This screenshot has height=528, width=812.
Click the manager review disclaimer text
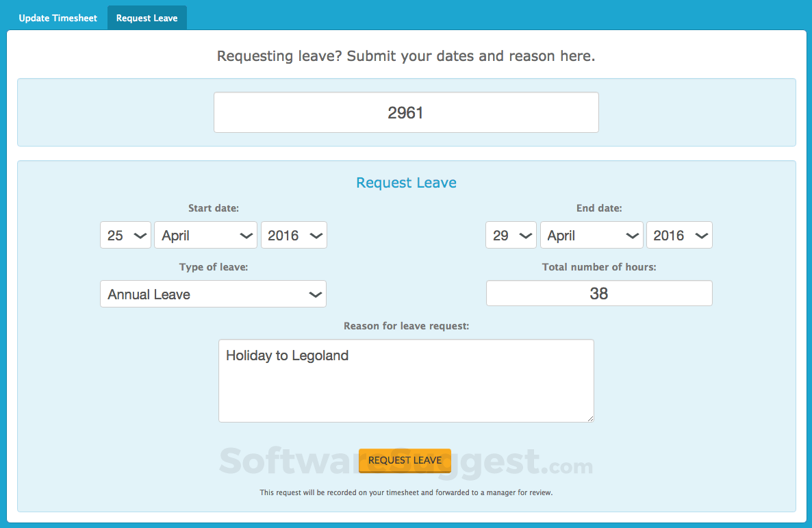pyautogui.click(x=406, y=492)
